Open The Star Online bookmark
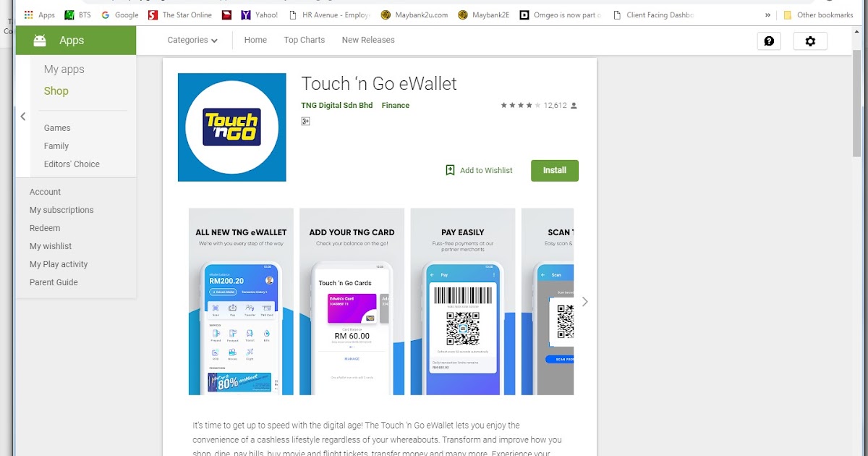This screenshot has height=456, width=868. click(x=181, y=14)
